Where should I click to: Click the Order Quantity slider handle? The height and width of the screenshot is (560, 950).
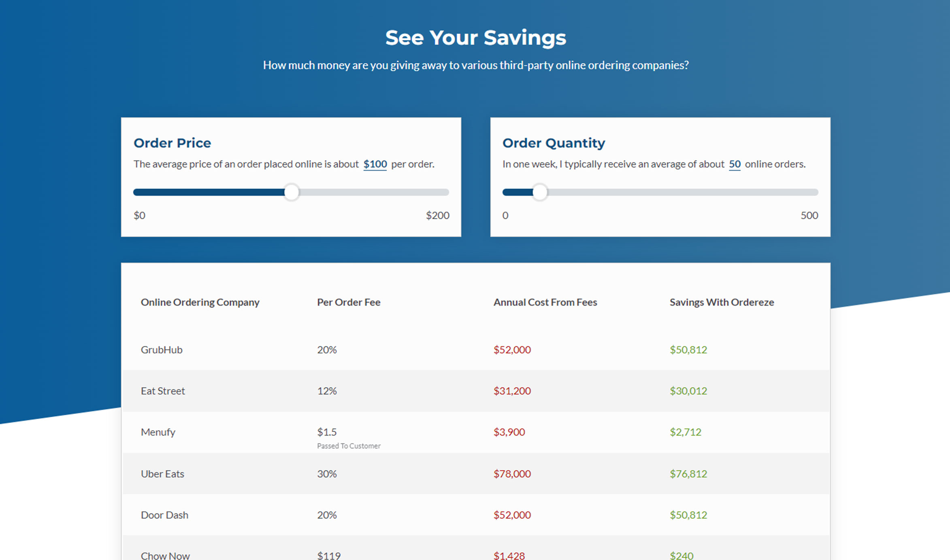coord(539,192)
